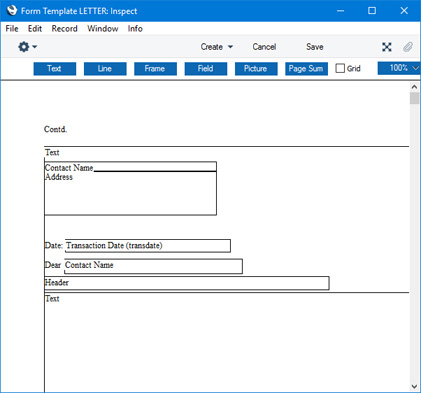Open the gear operations menu
This screenshot has width=421, height=393.
coord(27,47)
